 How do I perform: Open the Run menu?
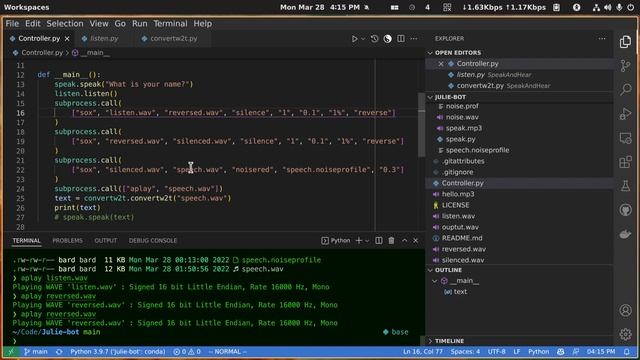140,24
